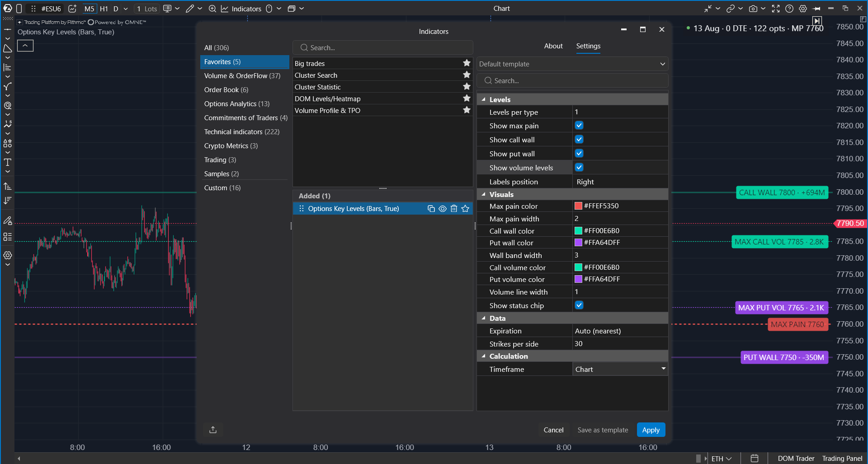This screenshot has height=464, width=868.
Task: Click the export icon in Indicators dialog
Action: pyautogui.click(x=213, y=430)
